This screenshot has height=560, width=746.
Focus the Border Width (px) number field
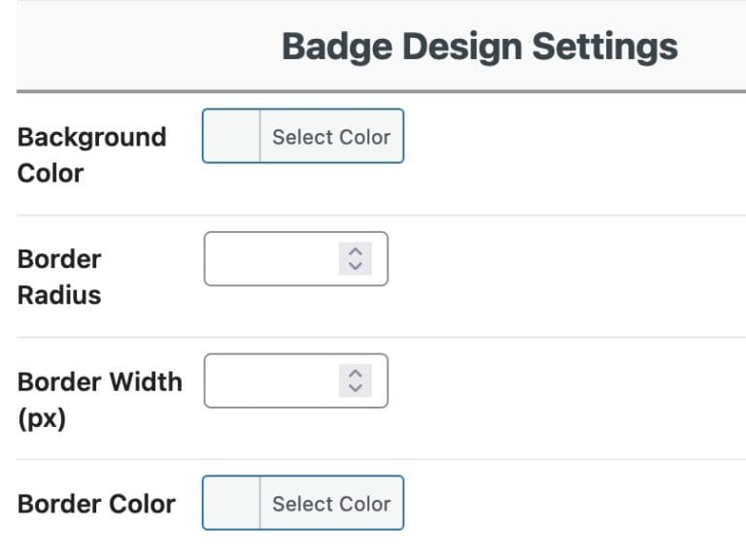point(270,380)
